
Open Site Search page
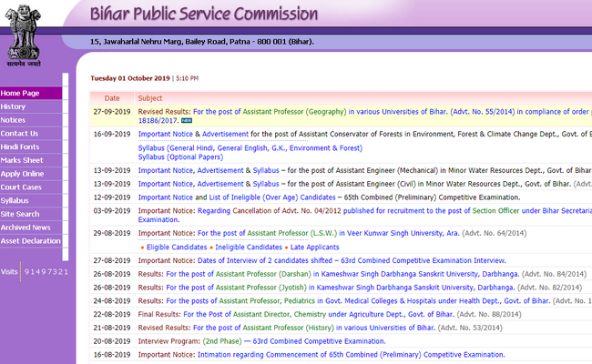20,214
